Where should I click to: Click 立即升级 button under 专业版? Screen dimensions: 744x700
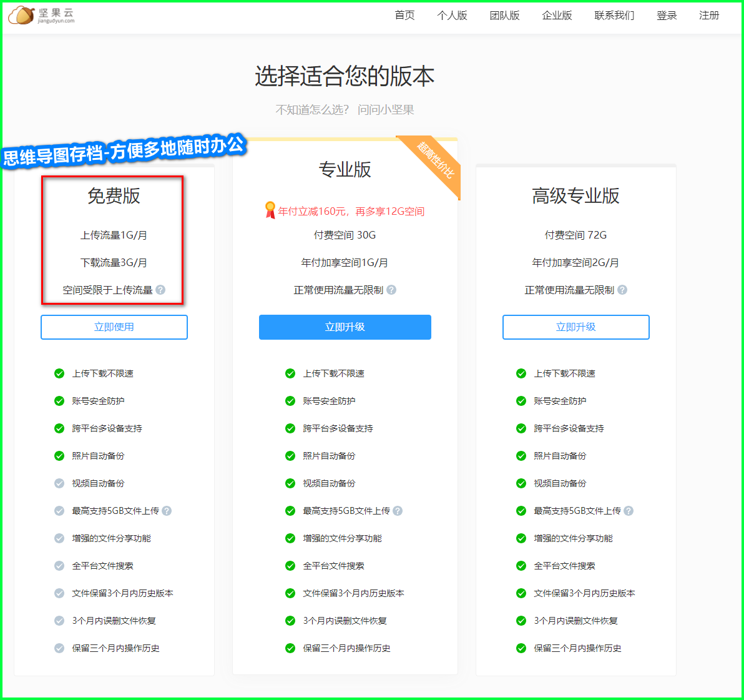pyautogui.click(x=345, y=327)
